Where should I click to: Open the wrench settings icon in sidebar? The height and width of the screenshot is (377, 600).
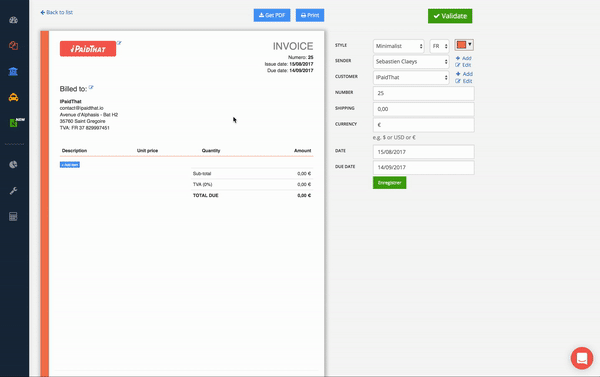(13, 190)
